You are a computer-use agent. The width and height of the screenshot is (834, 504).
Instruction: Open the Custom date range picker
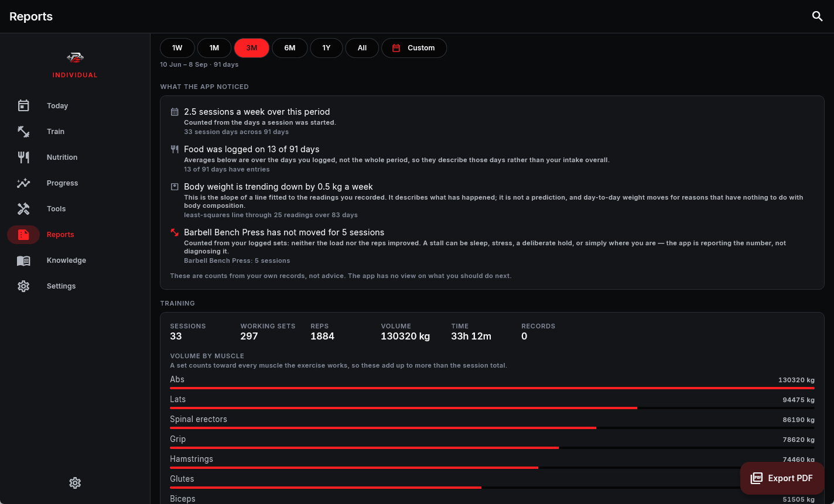pyautogui.click(x=414, y=48)
